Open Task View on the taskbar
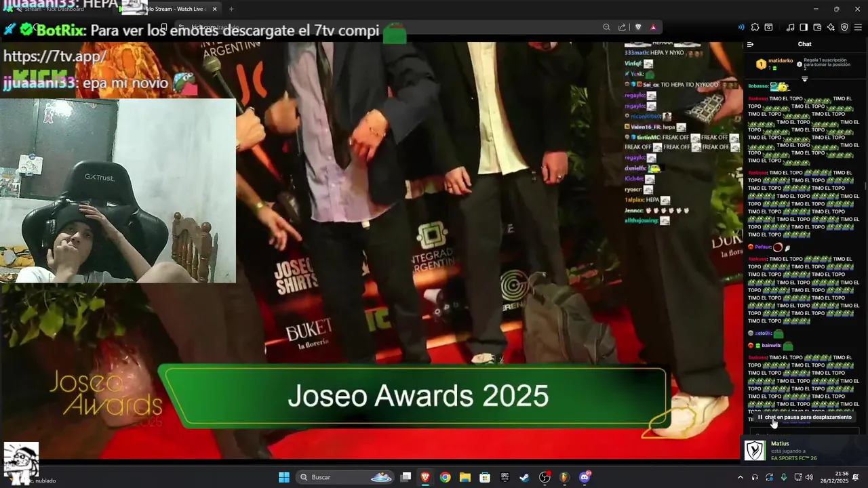 406,477
